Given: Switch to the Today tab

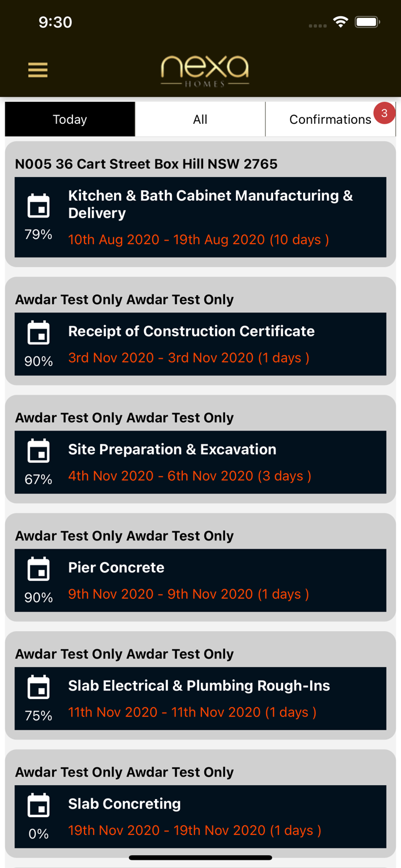Looking at the screenshot, I should 70,119.
